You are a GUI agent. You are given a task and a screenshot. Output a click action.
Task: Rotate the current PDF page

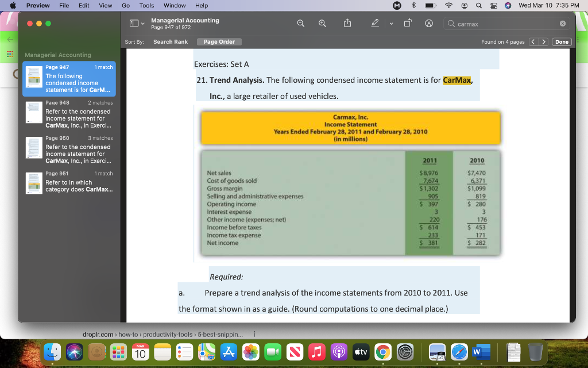pos(408,23)
